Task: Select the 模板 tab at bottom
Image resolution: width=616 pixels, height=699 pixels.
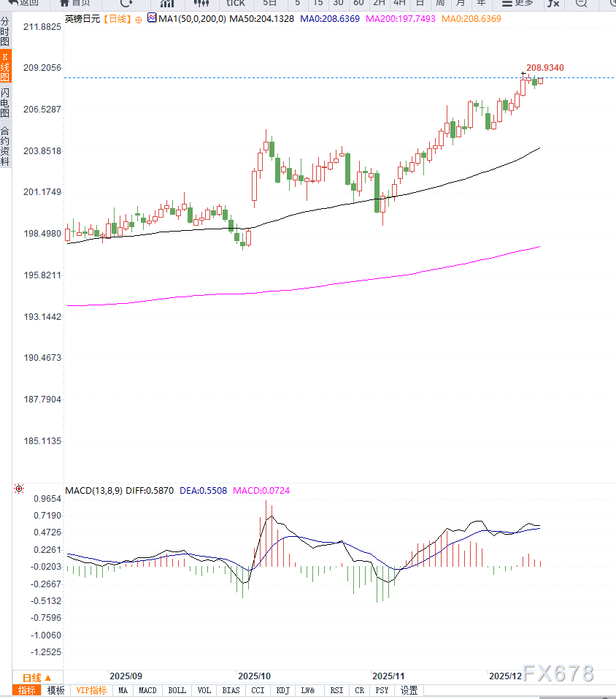Action: (x=56, y=690)
